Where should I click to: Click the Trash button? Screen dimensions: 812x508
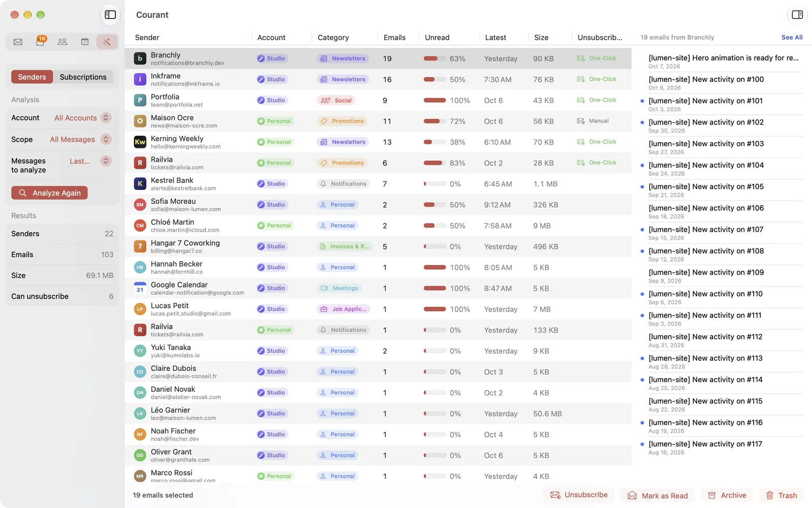pos(782,495)
